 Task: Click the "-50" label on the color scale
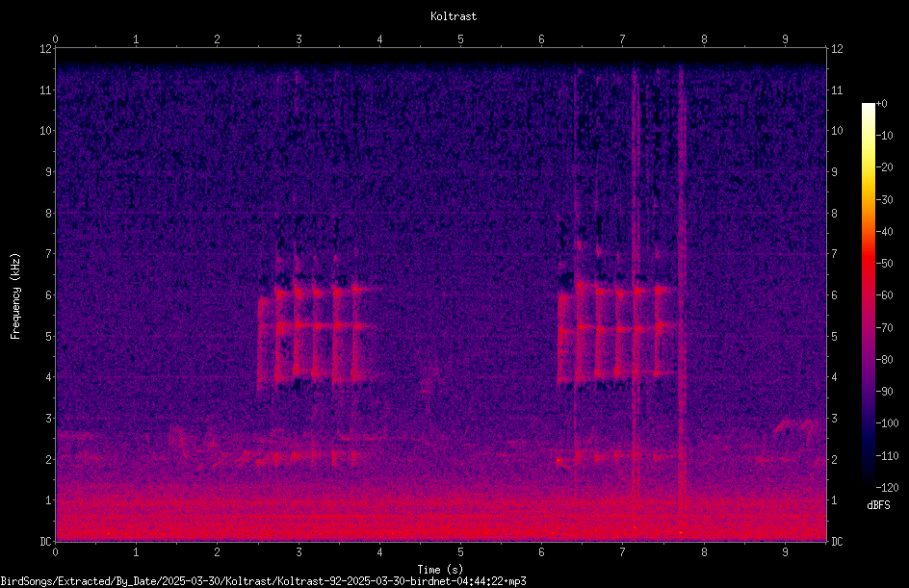click(x=884, y=264)
